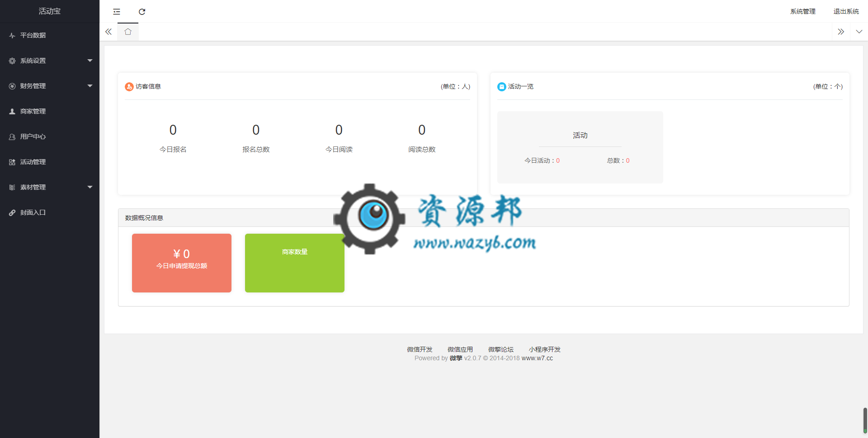Image resolution: width=868 pixels, height=438 pixels.
Task: Toggle the sidebar collapse icon
Action: coord(117,12)
